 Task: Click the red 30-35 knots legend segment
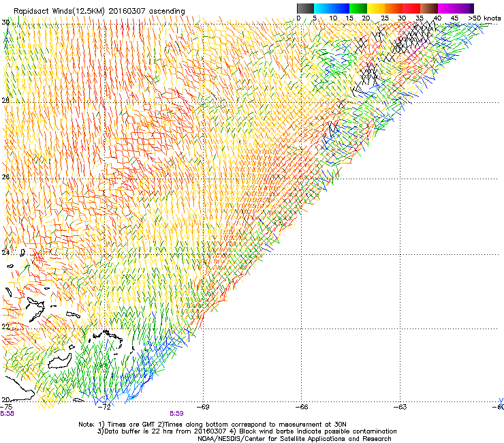pos(411,8)
